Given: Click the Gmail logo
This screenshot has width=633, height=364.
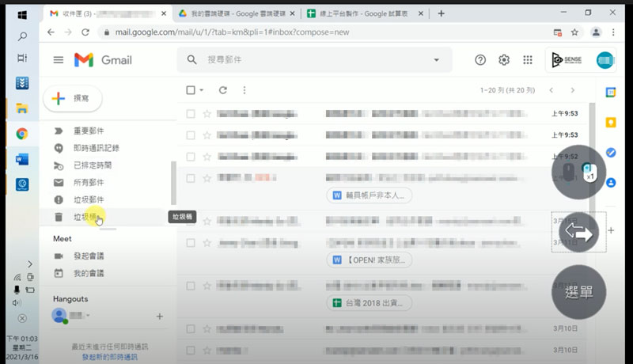Looking at the screenshot, I should pos(104,60).
